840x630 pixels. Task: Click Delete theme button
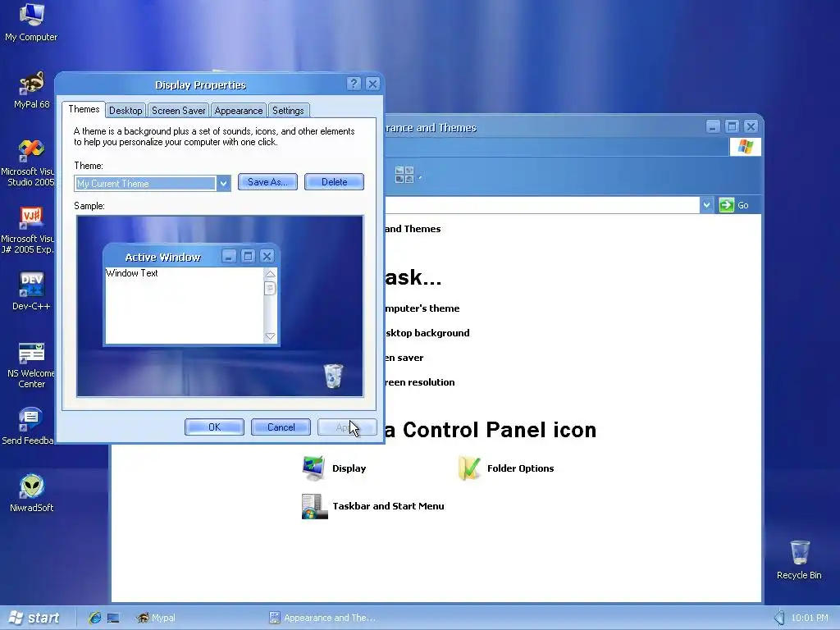pyautogui.click(x=335, y=182)
